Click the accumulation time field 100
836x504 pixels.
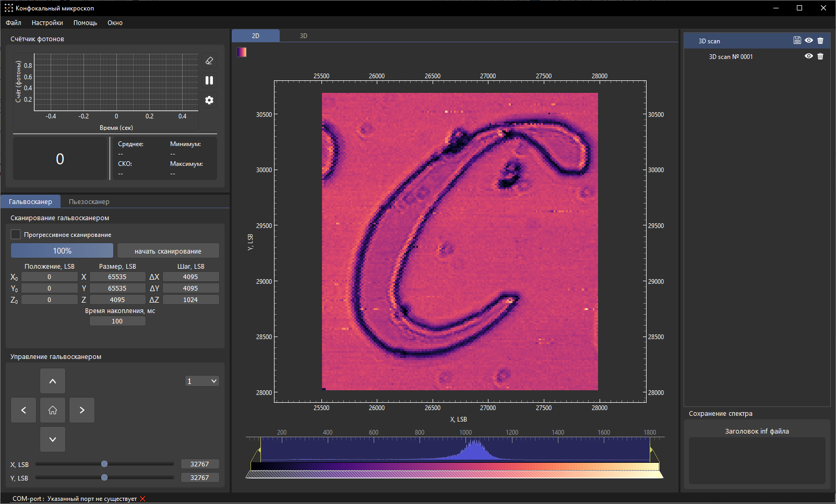[117, 321]
